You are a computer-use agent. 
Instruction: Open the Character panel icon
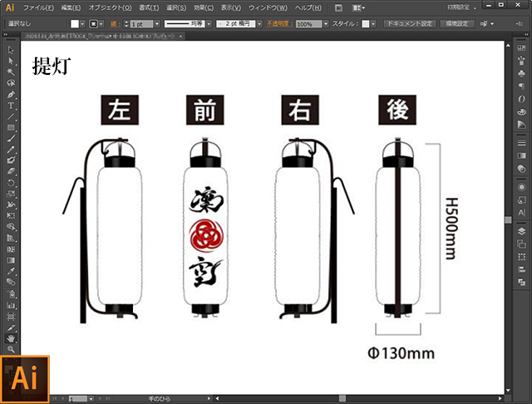(x=521, y=213)
